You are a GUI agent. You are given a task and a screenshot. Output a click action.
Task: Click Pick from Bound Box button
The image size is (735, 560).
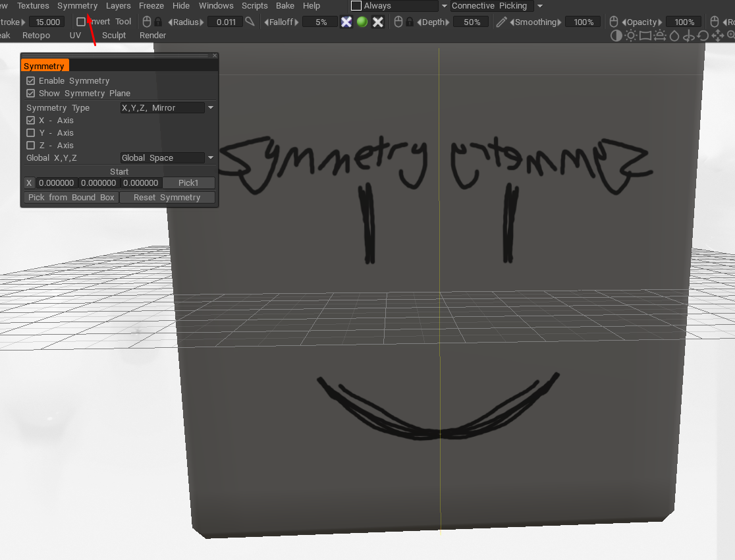[71, 198]
